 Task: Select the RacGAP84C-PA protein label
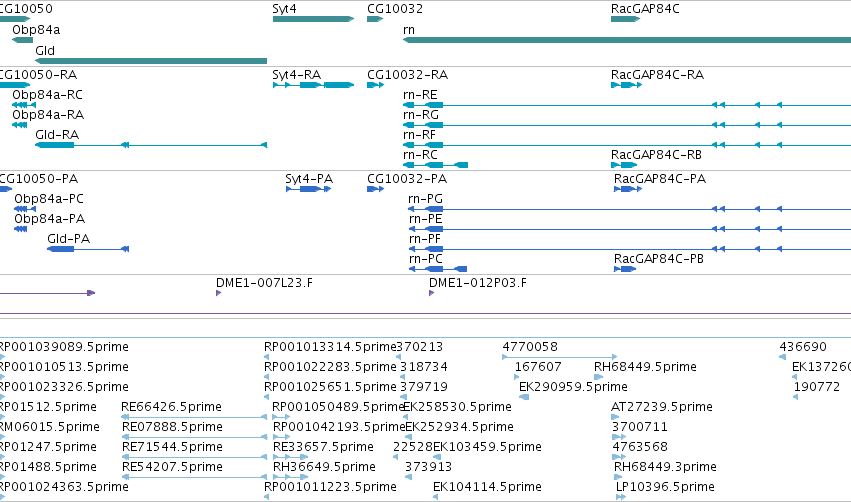click(660, 179)
